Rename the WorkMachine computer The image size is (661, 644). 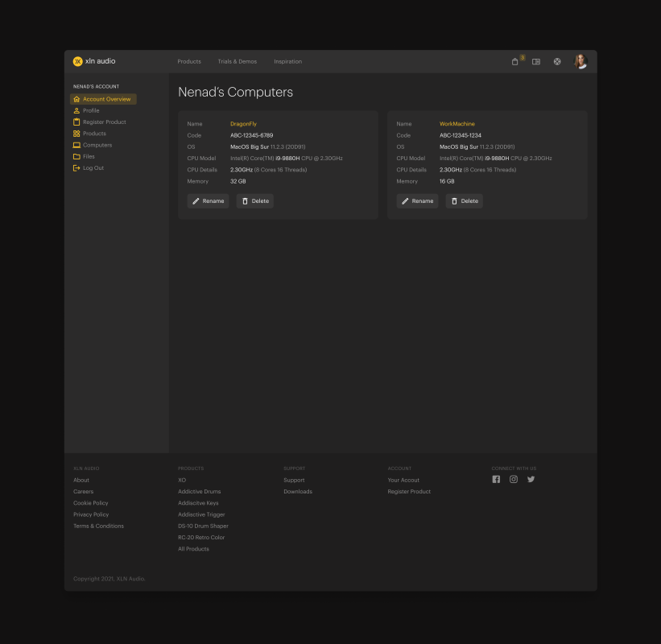pyautogui.click(x=417, y=201)
